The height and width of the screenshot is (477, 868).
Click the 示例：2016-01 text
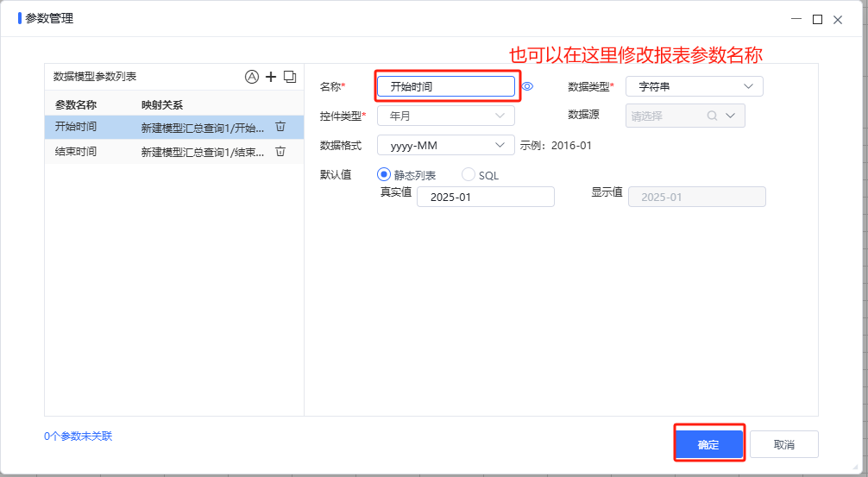tap(556, 146)
